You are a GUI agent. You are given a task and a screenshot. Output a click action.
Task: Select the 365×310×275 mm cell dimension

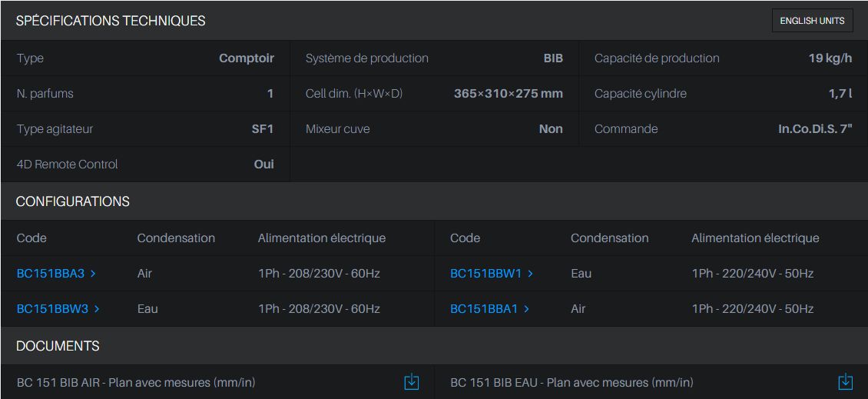(508, 94)
